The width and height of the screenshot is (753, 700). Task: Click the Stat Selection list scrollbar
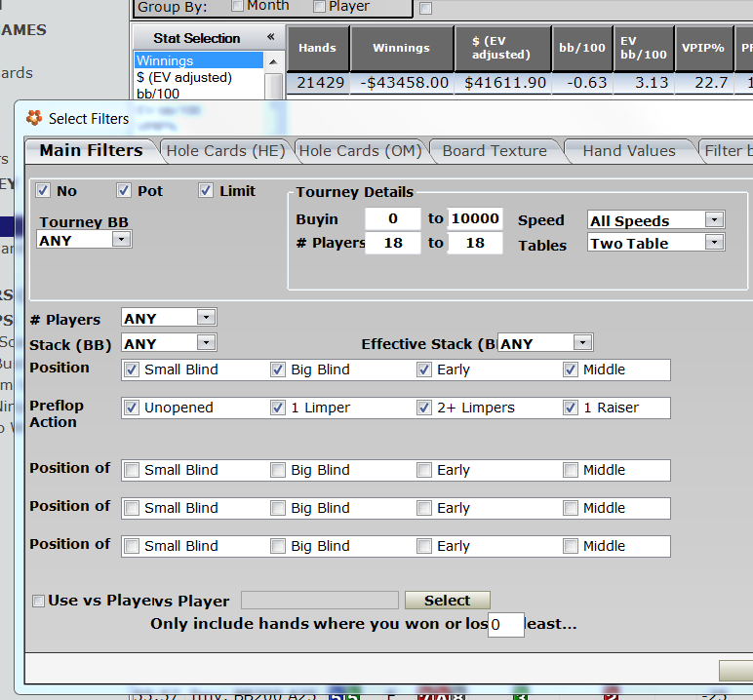(274, 86)
